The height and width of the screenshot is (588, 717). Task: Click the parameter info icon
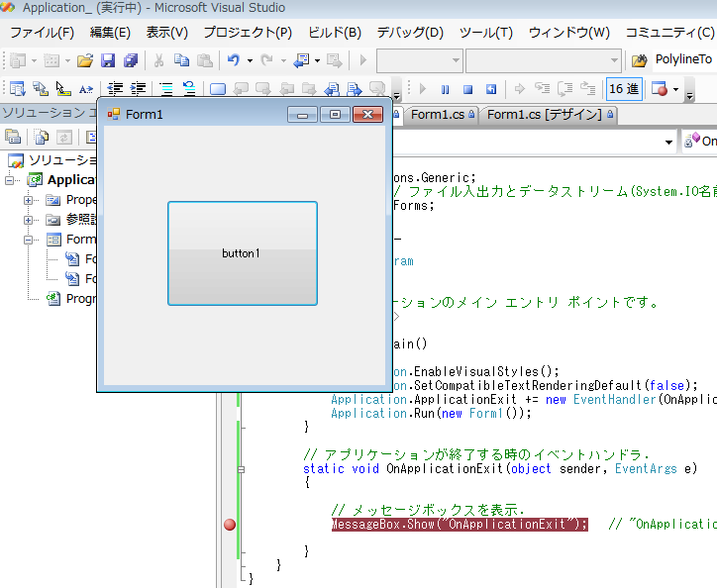tap(41, 89)
